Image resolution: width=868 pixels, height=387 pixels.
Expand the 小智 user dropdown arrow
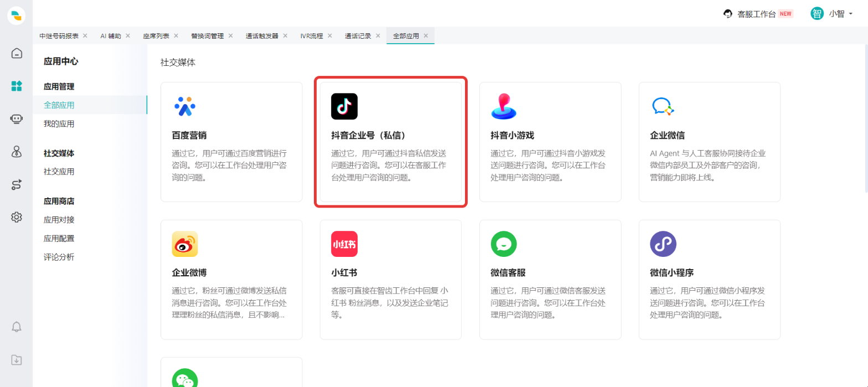[x=850, y=14]
